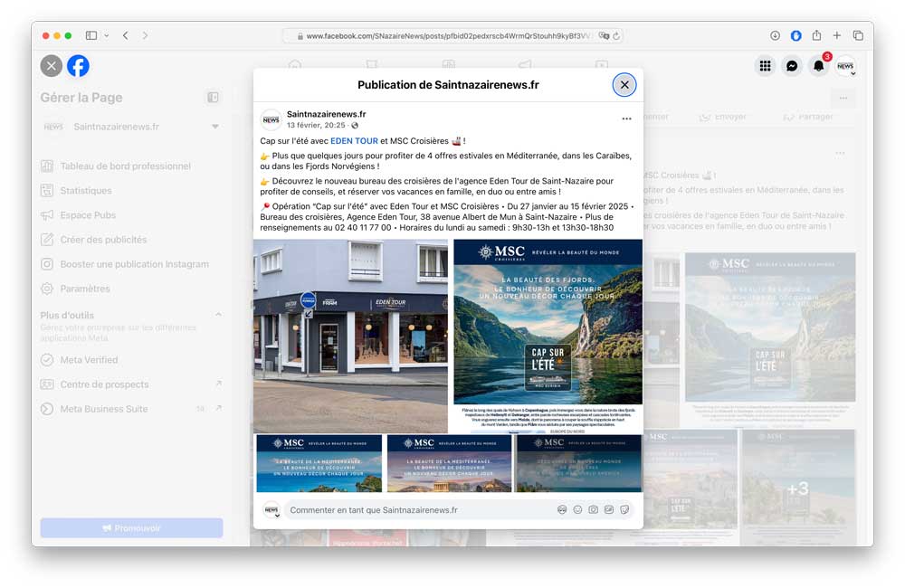Open the notifications bell

[x=818, y=66]
